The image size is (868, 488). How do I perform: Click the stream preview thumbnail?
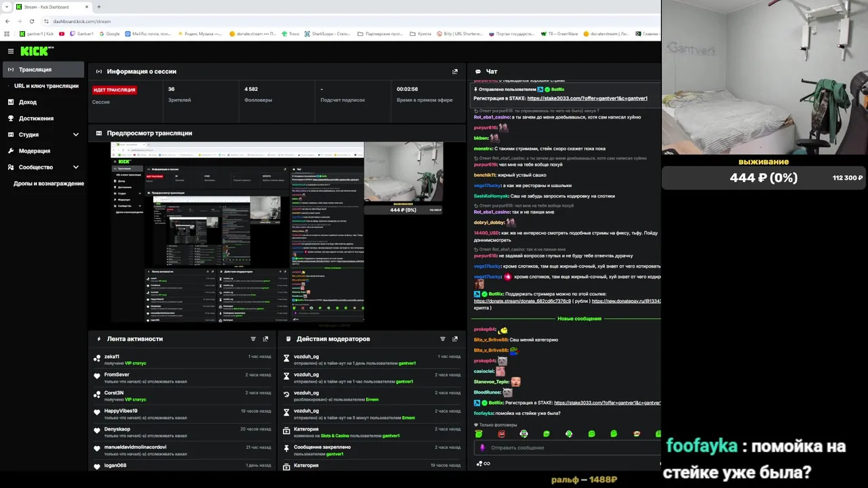[x=277, y=232]
